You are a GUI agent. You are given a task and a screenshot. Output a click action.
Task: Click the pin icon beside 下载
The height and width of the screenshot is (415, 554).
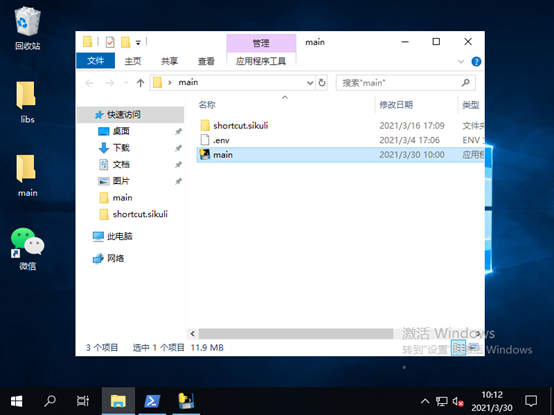point(178,148)
